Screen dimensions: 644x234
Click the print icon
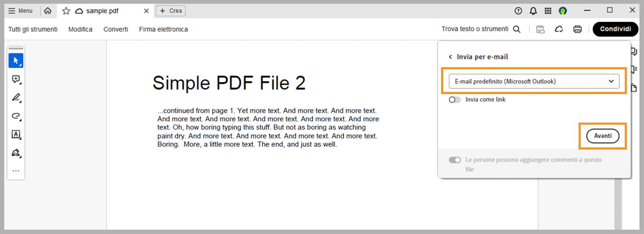coord(577,29)
